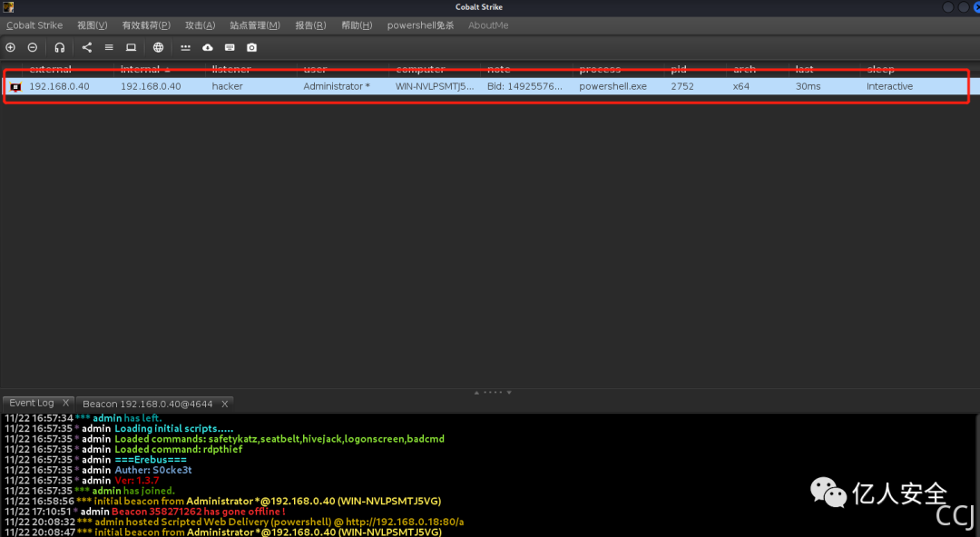
Task: Open listeners via the headphones icon
Action: [60, 47]
